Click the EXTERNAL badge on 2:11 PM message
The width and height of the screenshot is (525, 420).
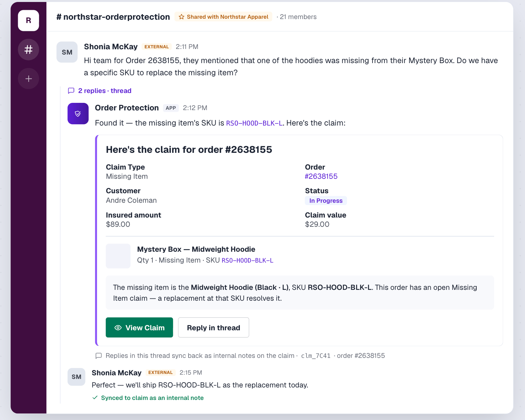pos(157,47)
